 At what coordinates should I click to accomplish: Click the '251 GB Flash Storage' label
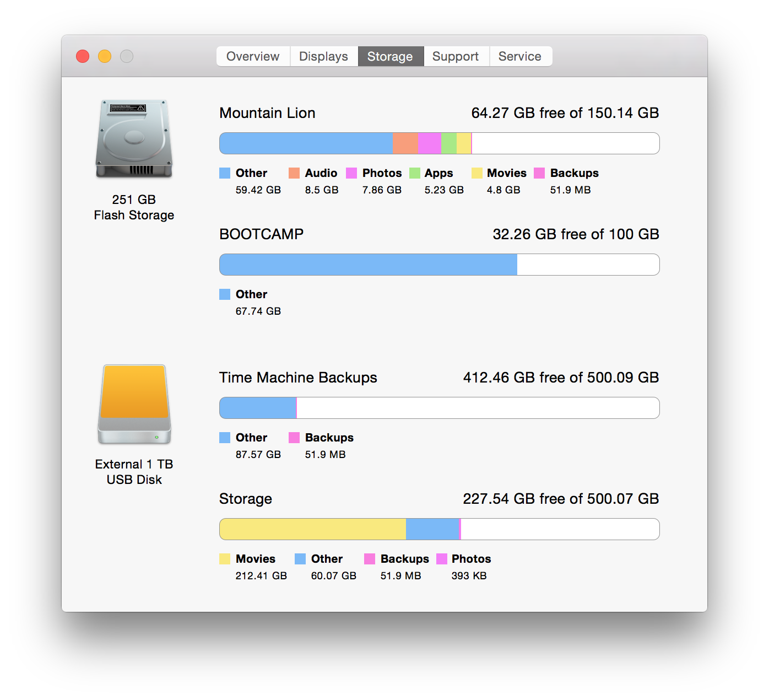tap(134, 207)
